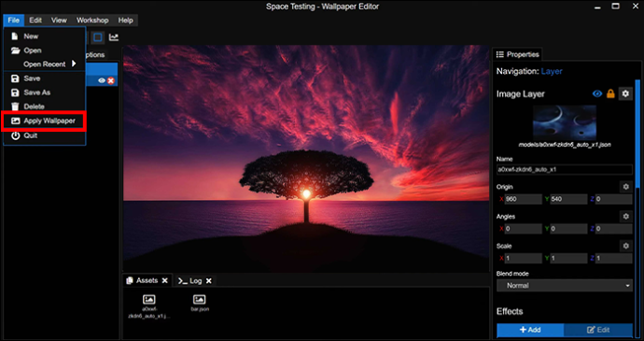Click the Layer navigation link
The height and width of the screenshot is (341, 644).
pyautogui.click(x=552, y=71)
